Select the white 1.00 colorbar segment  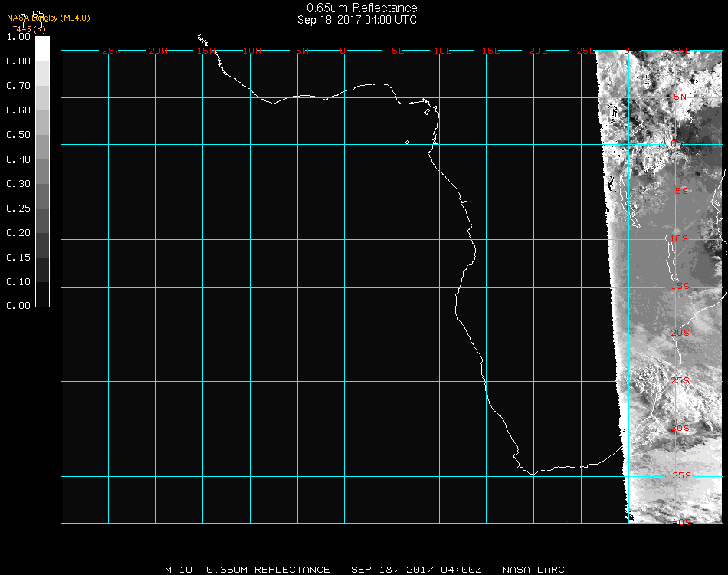coord(42,48)
